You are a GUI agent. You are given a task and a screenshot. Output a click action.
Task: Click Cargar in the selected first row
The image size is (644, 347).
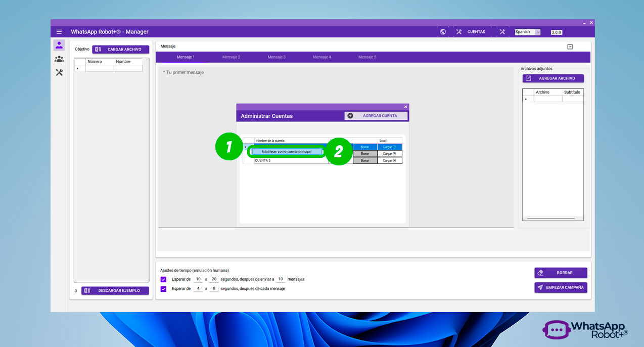(x=390, y=147)
